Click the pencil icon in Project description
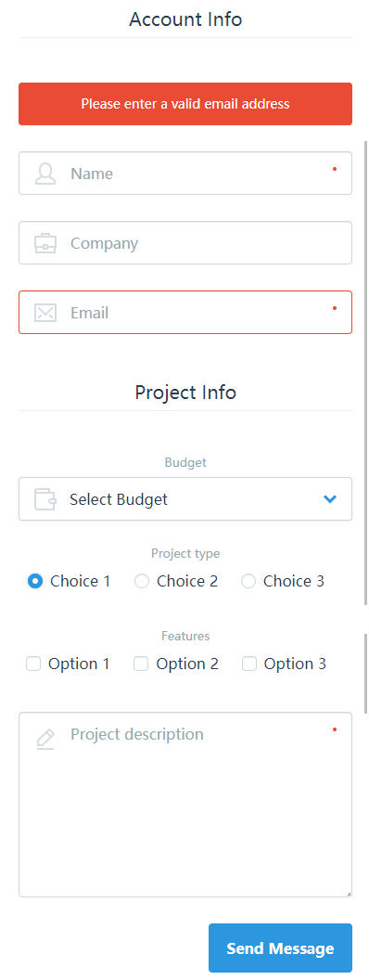 [45, 740]
